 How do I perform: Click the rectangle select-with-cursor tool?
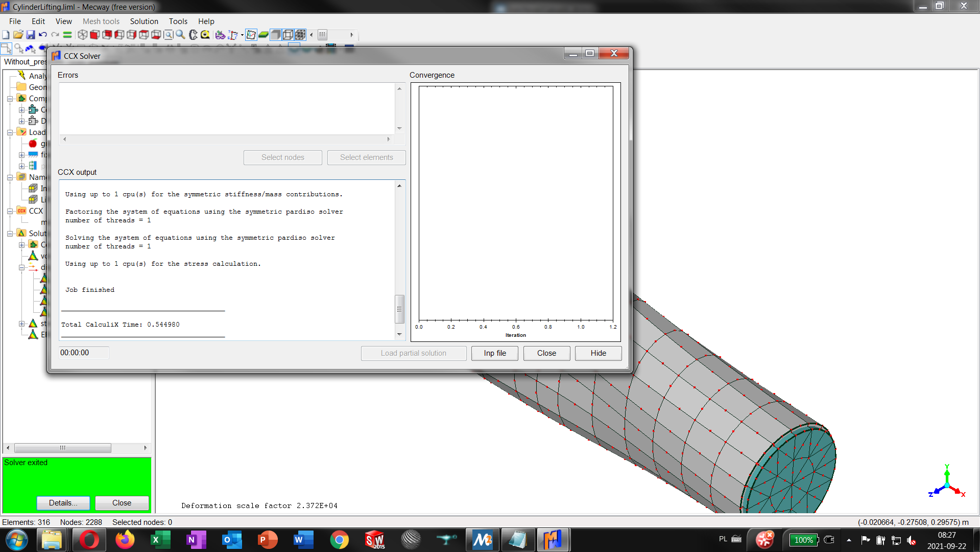coord(6,49)
